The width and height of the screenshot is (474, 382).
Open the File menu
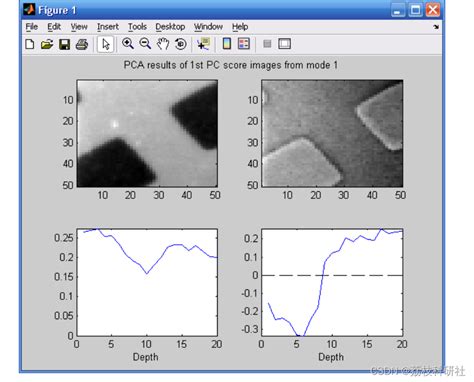click(x=32, y=27)
